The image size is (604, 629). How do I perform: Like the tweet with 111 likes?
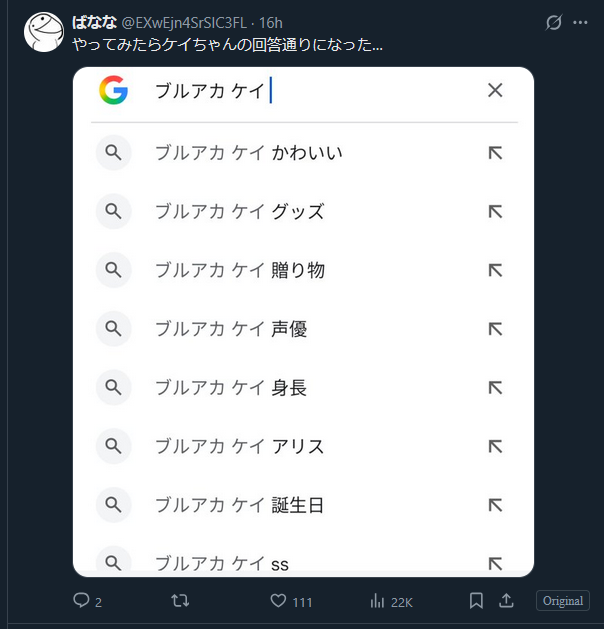tap(291, 601)
